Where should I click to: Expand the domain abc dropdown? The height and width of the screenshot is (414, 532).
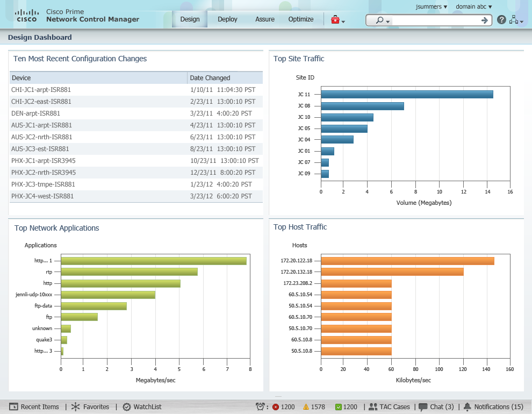pyautogui.click(x=473, y=7)
